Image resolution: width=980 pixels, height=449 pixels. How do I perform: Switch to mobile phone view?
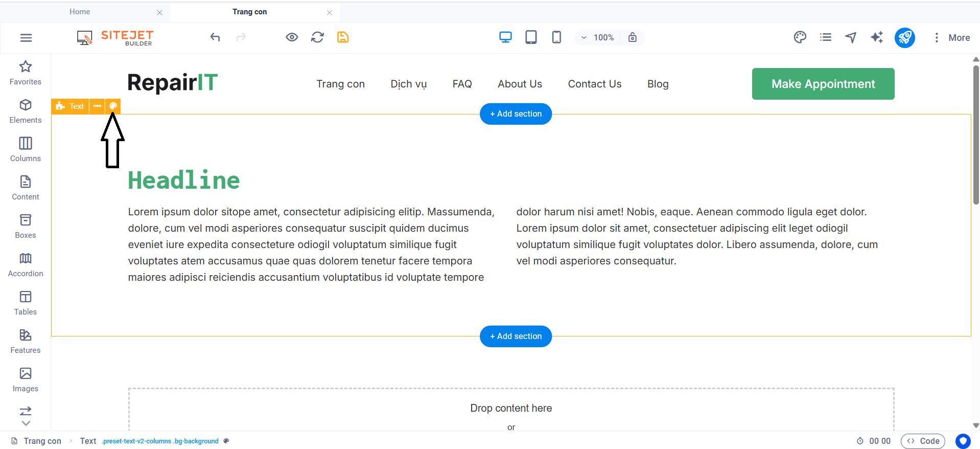click(556, 37)
